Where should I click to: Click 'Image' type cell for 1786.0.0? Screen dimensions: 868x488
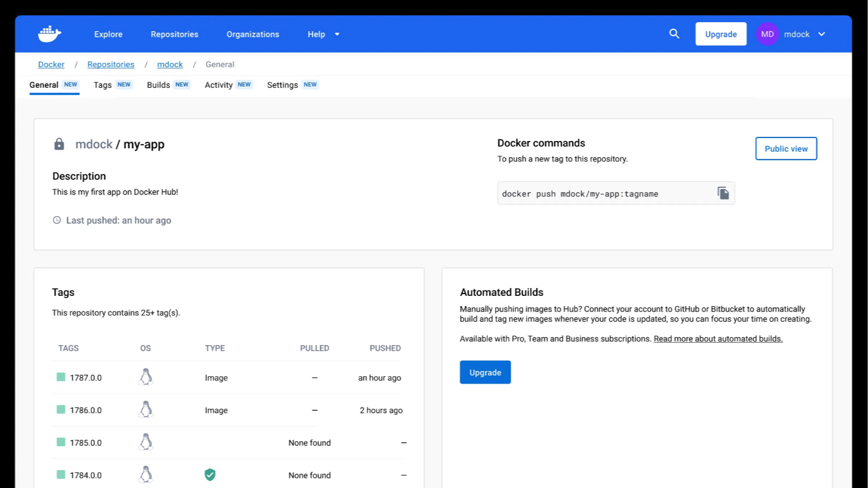(216, 410)
